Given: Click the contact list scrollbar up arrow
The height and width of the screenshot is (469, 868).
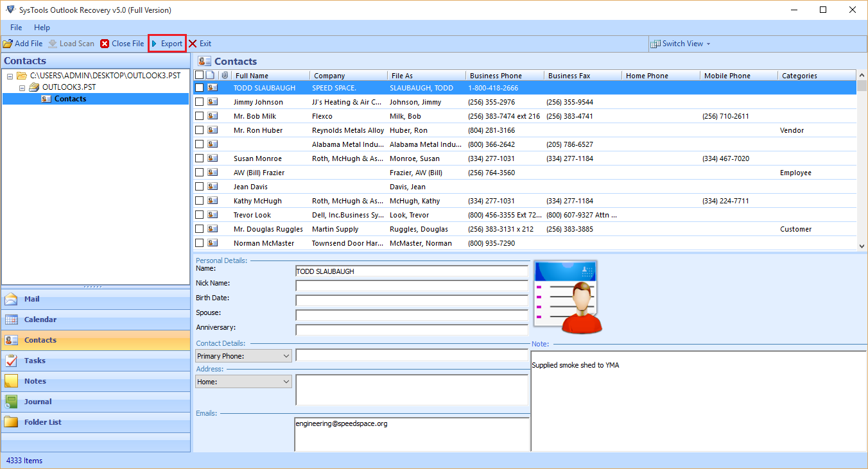Looking at the screenshot, I should 862,75.
